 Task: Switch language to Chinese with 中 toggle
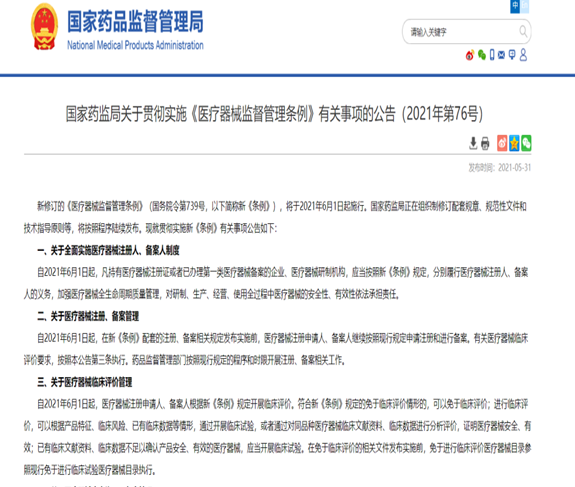point(515,6)
